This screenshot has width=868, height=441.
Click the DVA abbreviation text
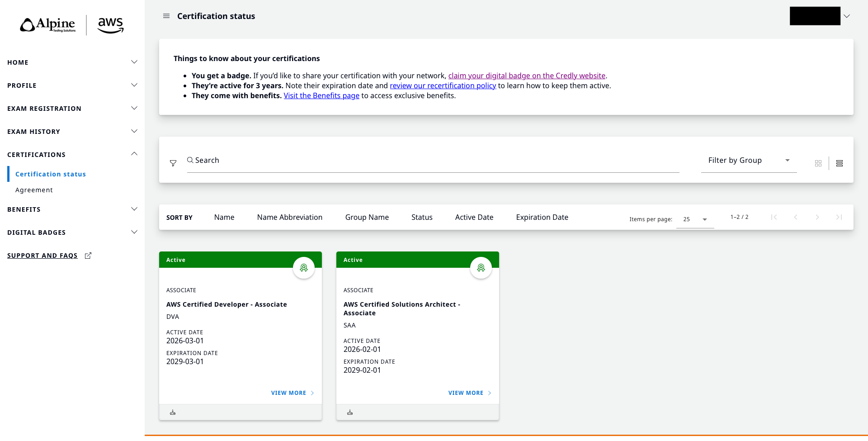pyautogui.click(x=173, y=317)
